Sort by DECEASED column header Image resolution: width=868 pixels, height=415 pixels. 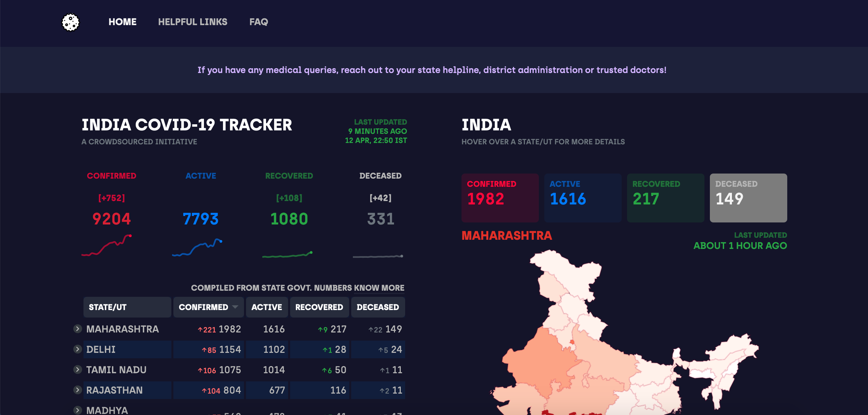tap(378, 307)
